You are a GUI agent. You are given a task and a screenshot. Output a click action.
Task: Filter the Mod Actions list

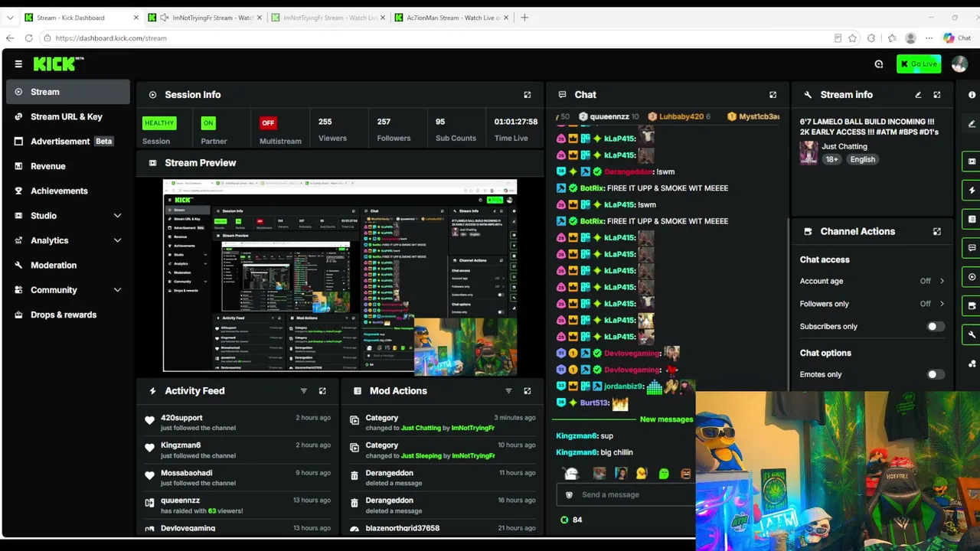pos(508,391)
